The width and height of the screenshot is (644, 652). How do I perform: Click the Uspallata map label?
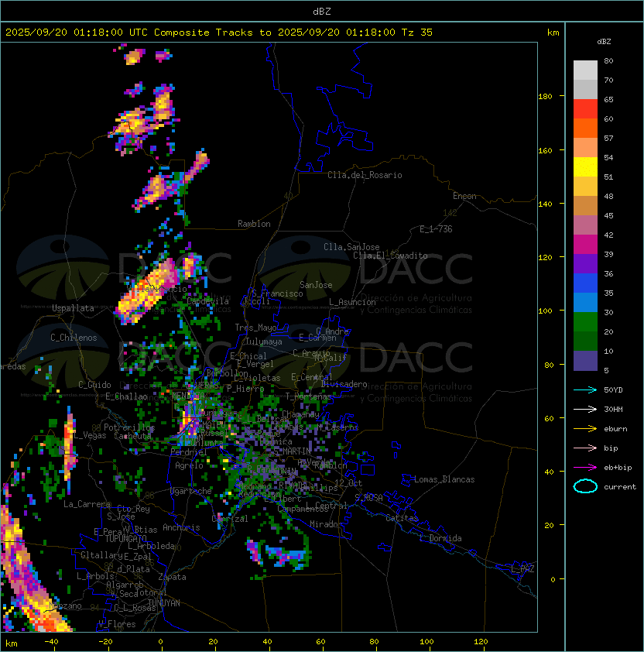(73, 308)
